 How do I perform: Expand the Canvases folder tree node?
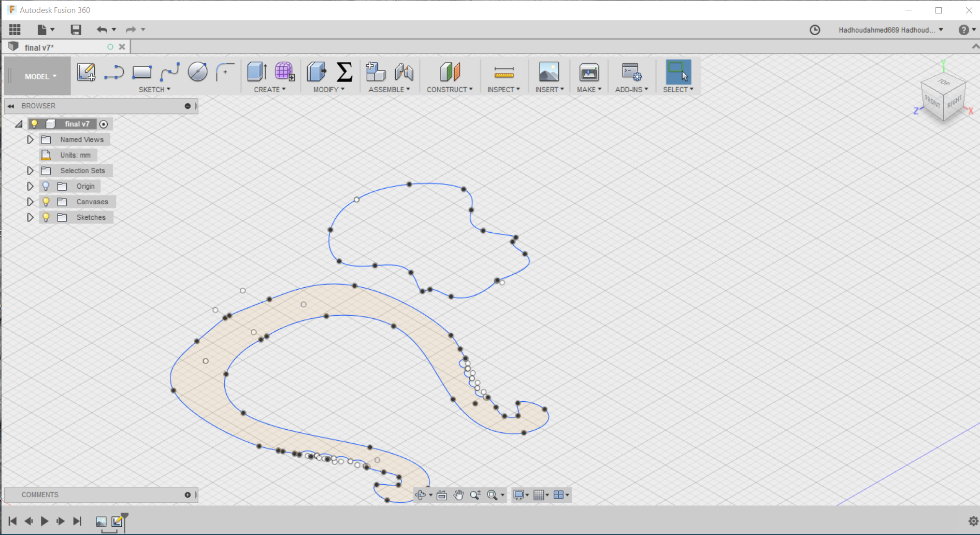[30, 202]
